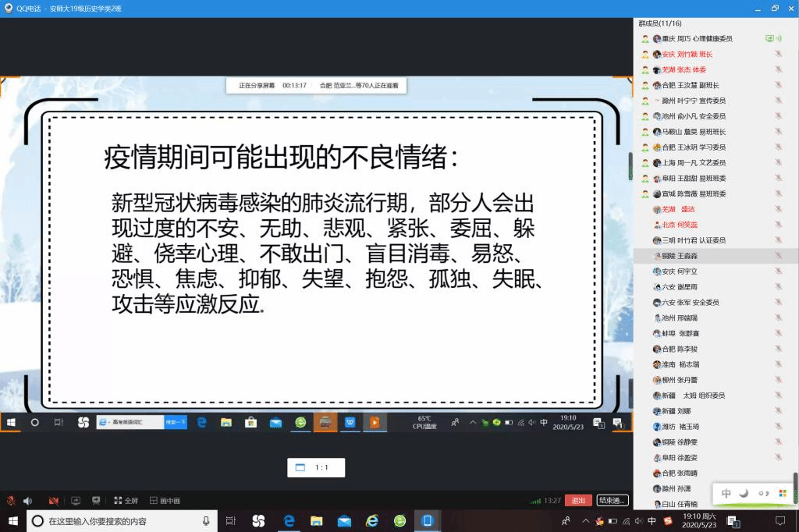Viewport: 799px width, 532px height.
Task: Turn on the camera in call toolbar
Action: 54,501
